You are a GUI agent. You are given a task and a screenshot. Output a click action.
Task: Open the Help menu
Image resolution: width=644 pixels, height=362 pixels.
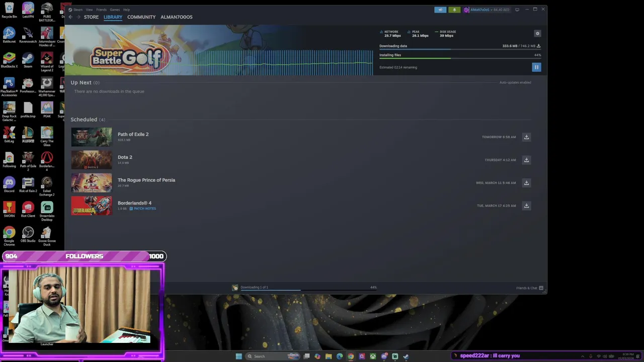[x=126, y=10]
